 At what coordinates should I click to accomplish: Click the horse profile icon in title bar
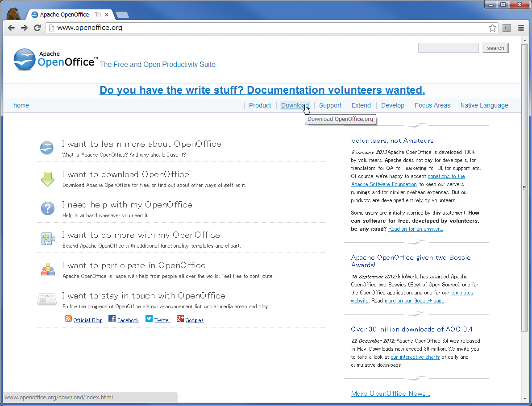13,14
